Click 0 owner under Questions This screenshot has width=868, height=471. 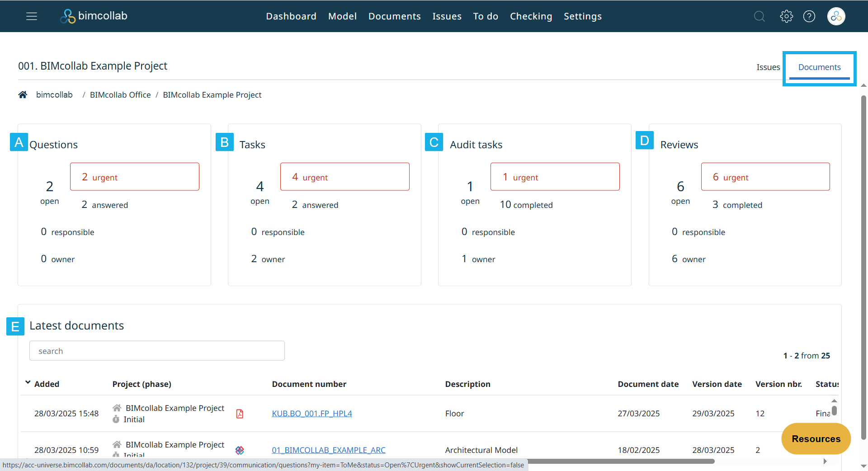tap(58, 259)
